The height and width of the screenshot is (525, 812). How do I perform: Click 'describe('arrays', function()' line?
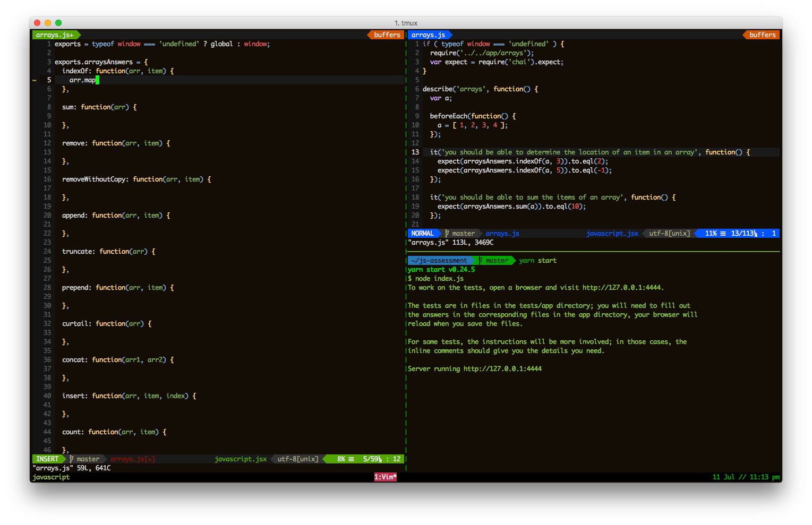(x=480, y=89)
